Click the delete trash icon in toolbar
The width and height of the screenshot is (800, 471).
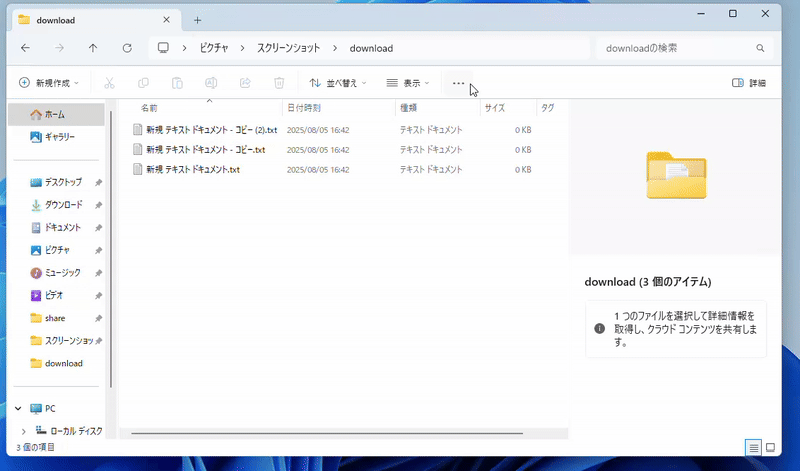[x=279, y=83]
